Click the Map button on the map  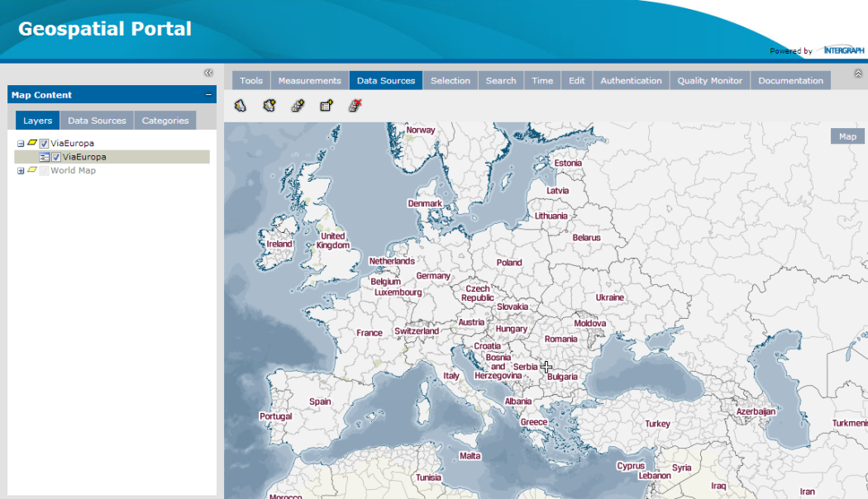847,136
